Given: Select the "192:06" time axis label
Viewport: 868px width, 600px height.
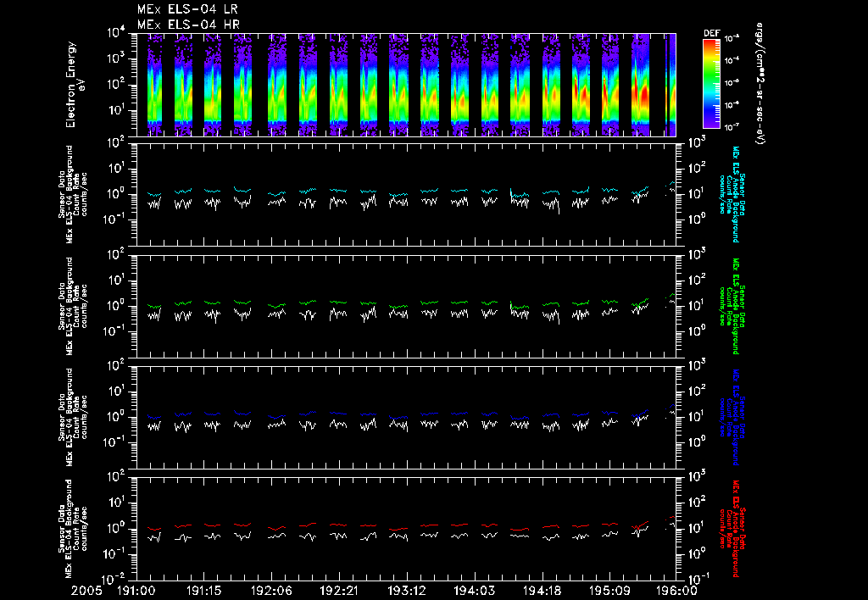Looking at the screenshot, I should click(271, 591).
